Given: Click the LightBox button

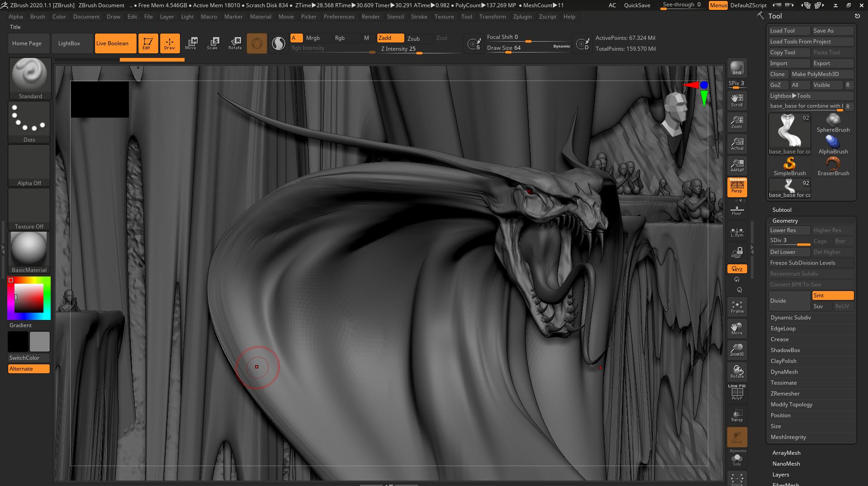Looking at the screenshot, I should tap(69, 43).
